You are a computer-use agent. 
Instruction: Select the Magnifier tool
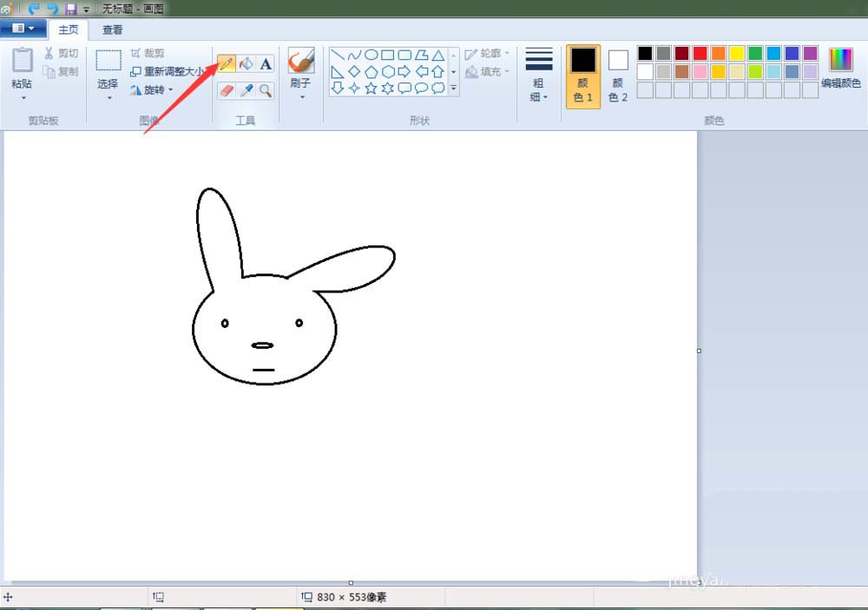pyautogui.click(x=266, y=89)
